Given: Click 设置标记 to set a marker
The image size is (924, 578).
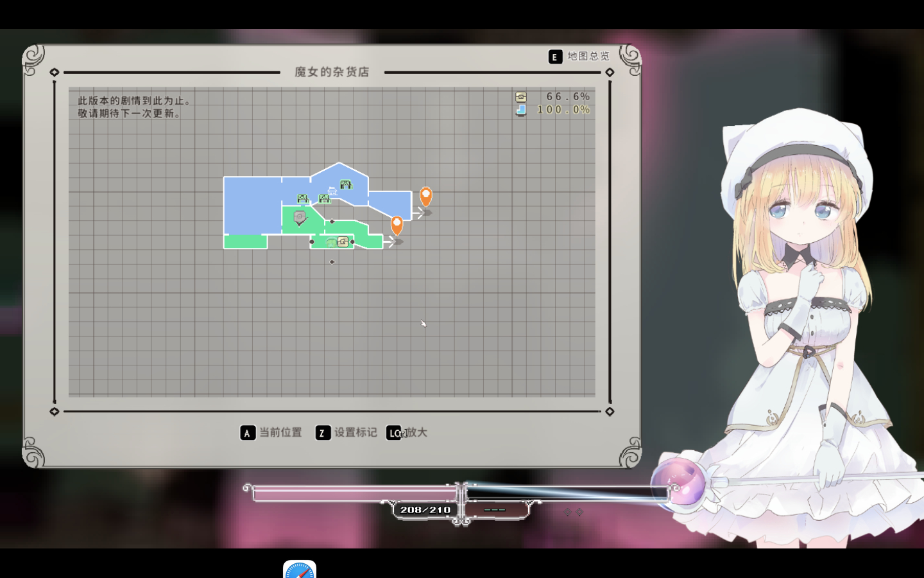Looking at the screenshot, I should [355, 433].
